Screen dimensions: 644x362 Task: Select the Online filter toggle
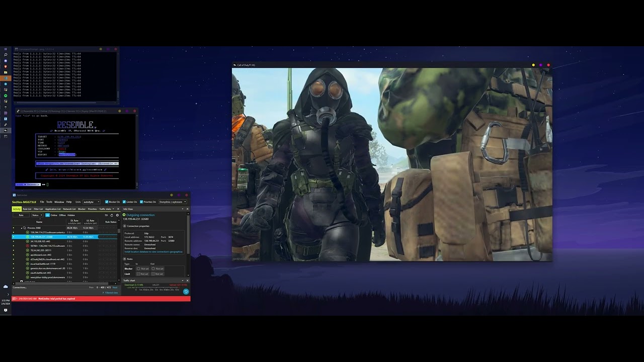coord(54,215)
